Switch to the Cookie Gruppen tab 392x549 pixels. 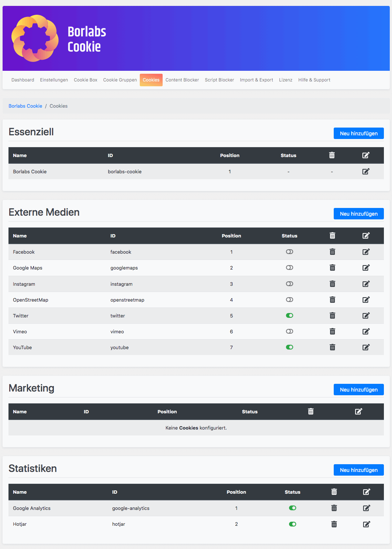click(120, 80)
